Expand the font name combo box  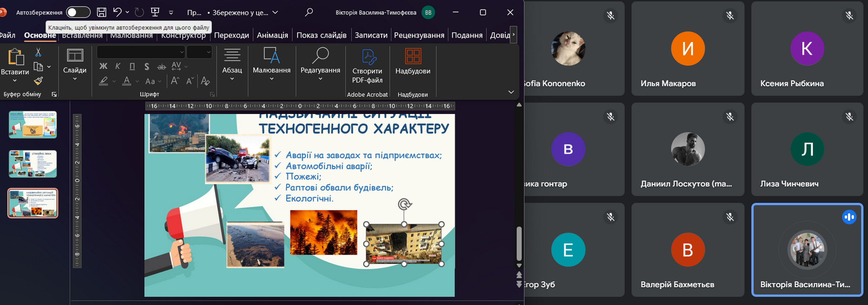[182, 52]
